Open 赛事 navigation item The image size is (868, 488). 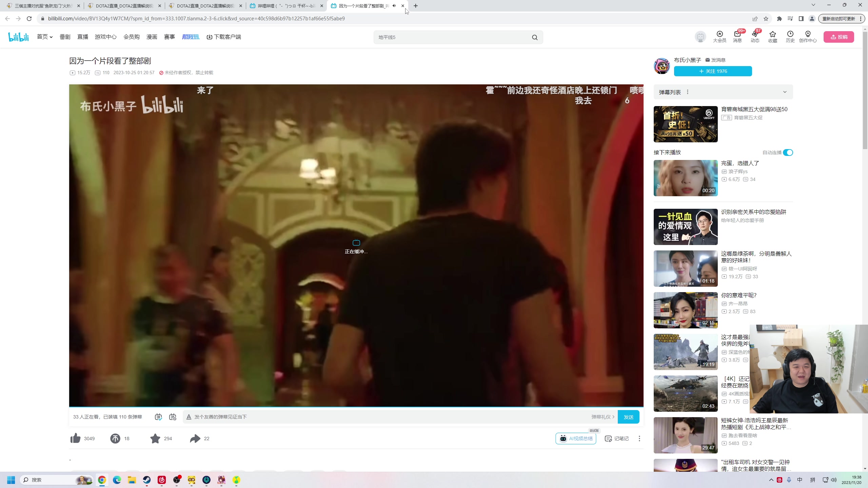pos(170,37)
